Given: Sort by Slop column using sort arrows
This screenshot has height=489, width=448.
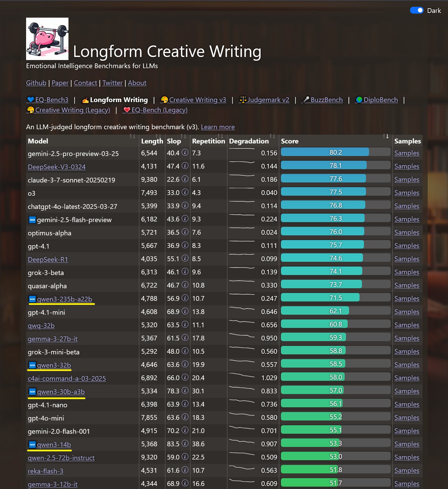Looking at the screenshot, I should (183, 136).
